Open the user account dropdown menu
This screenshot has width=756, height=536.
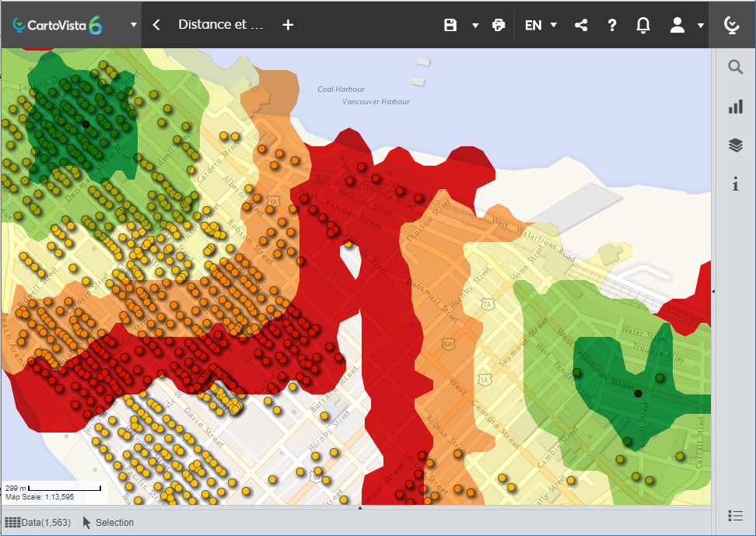pos(686,25)
